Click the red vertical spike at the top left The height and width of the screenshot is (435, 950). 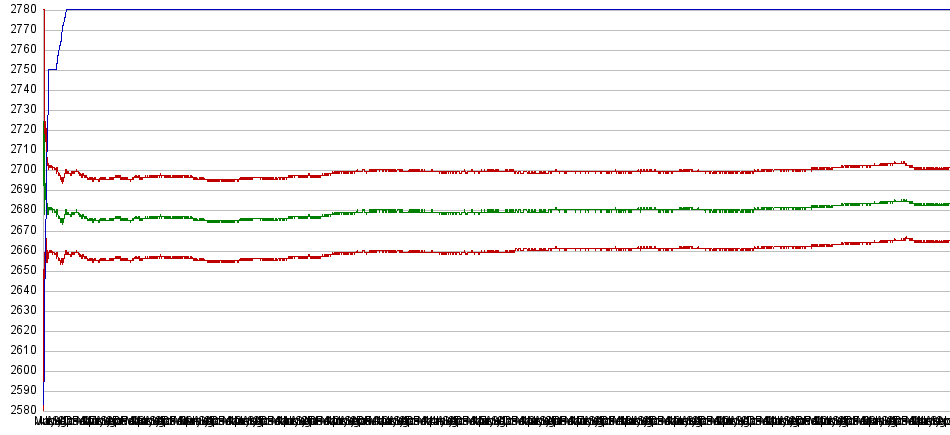point(44,60)
